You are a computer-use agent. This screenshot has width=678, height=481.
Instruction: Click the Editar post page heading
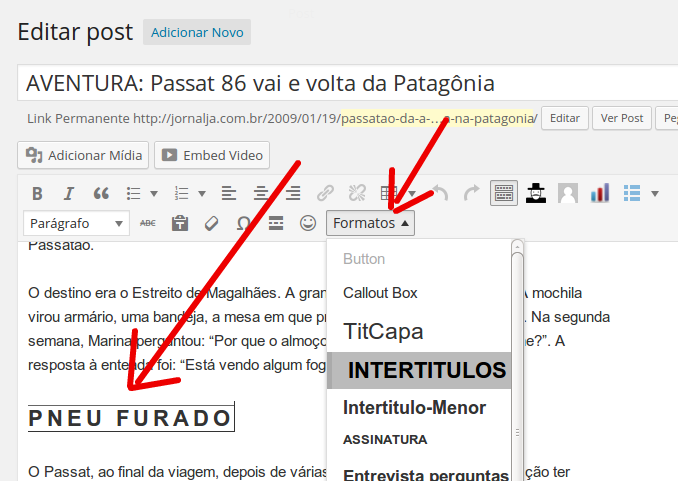(75, 32)
